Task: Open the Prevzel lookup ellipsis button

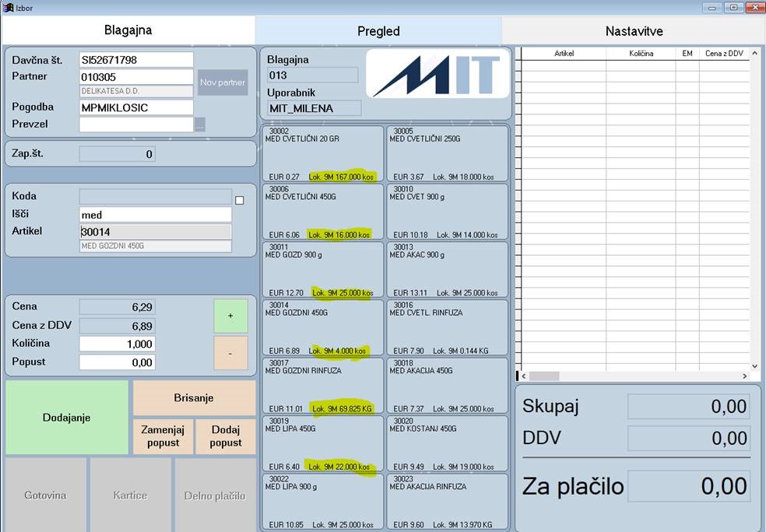Action: pos(200,124)
